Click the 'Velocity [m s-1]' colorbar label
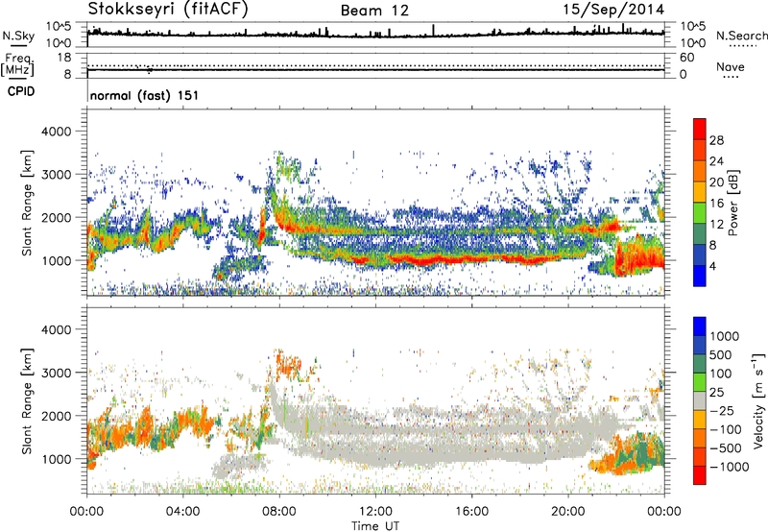This screenshot has width=768, height=532. (x=758, y=400)
